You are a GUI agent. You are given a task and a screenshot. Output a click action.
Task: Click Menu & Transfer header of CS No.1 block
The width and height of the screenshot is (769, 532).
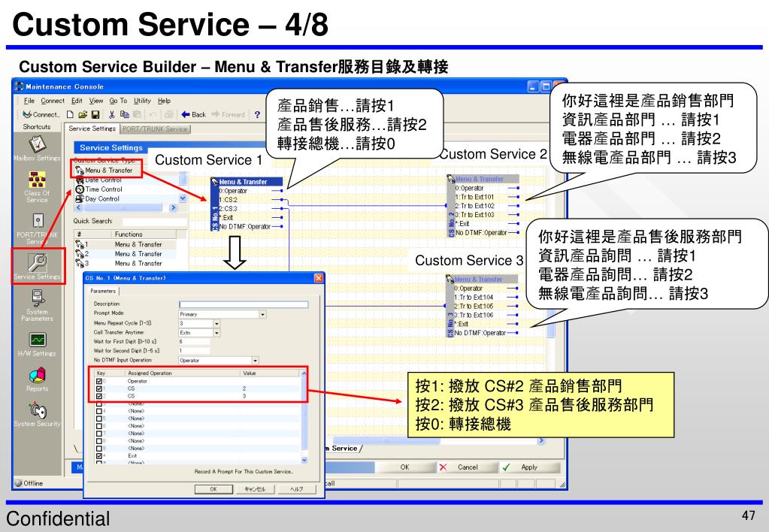point(247,182)
